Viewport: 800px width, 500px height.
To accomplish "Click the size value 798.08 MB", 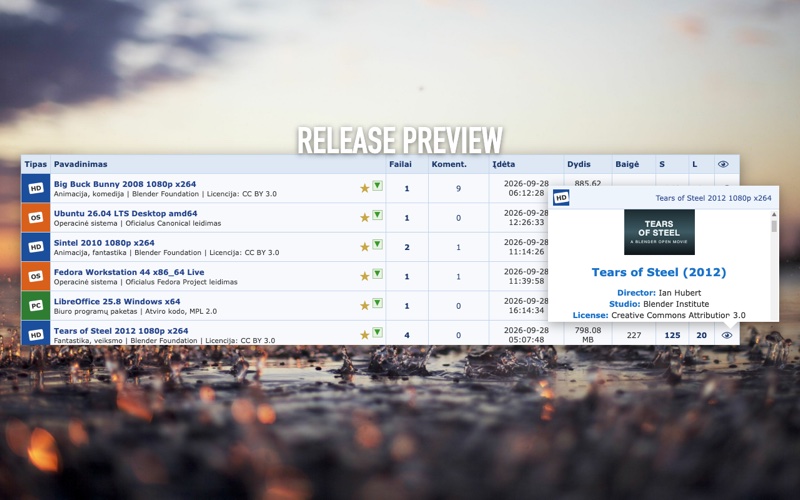I will coord(588,335).
